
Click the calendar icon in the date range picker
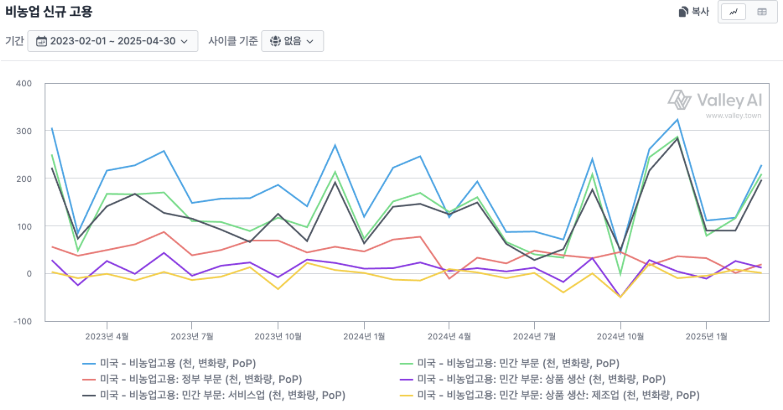point(42,41)
